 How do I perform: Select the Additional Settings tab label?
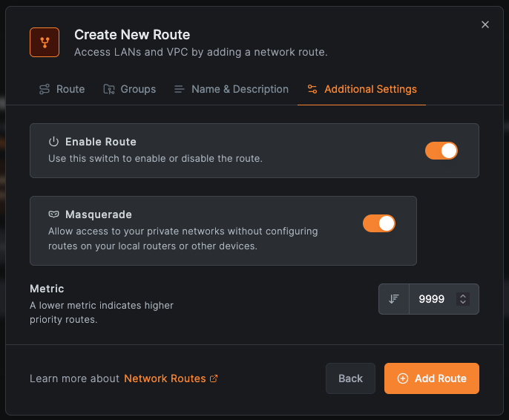[370, 89]
